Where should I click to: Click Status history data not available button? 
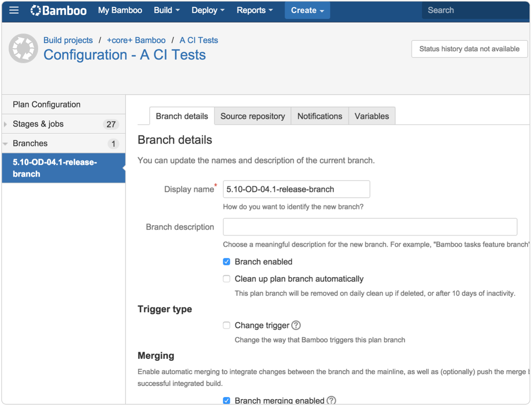coord(469,49)
